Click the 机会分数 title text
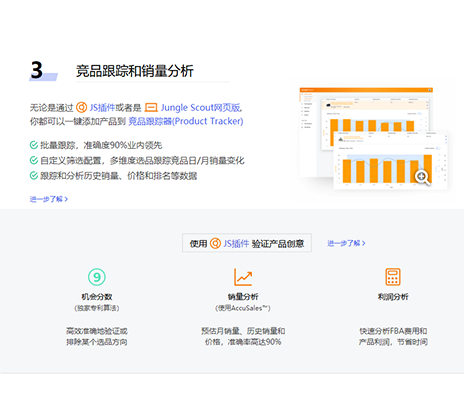 point(97,297)
